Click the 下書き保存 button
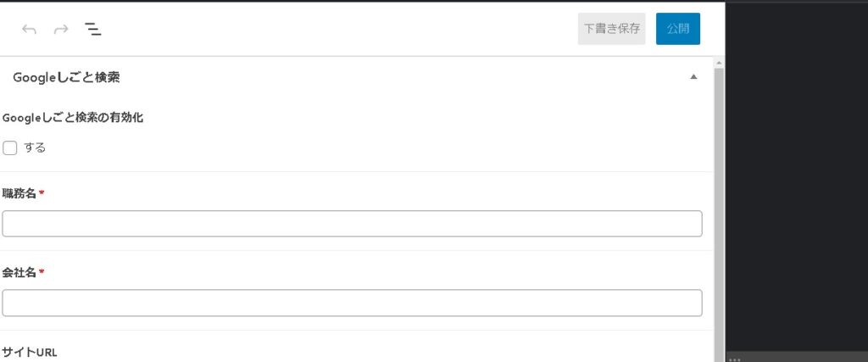This screenshot has height=362, width=868. click(x=611, y=29)
